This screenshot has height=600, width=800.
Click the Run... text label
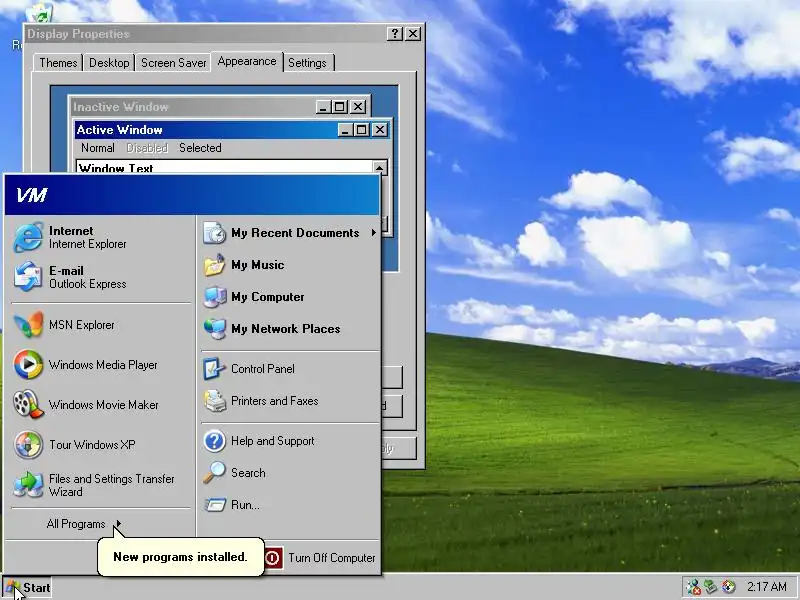click(x=245, y=505)
